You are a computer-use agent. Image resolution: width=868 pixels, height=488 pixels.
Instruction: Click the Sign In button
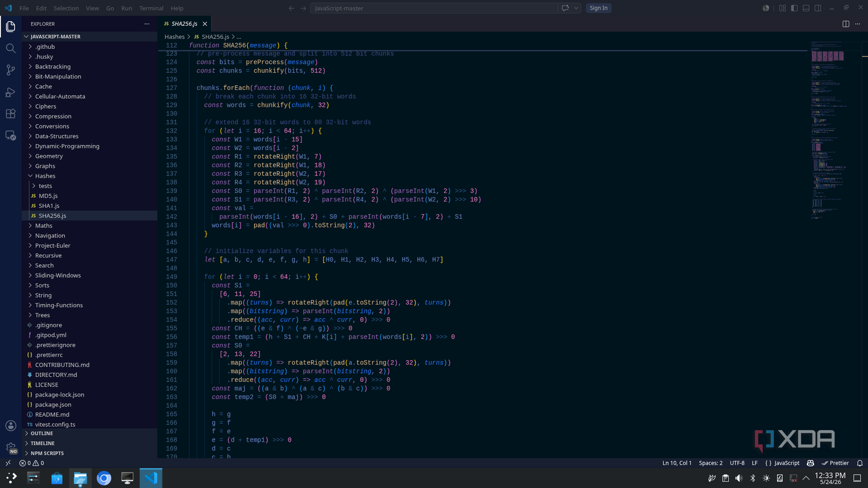point(599,8)
